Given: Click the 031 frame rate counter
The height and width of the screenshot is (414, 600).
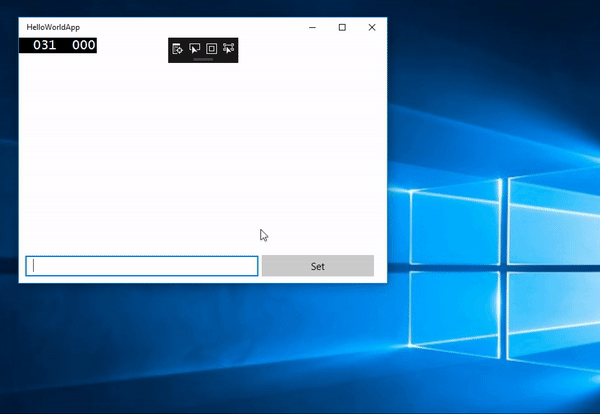Looking at the screenshot, I should click(x=44, y=46).
